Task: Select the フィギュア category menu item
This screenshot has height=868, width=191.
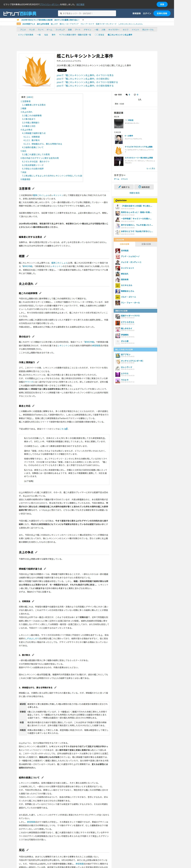Action: 60,30
